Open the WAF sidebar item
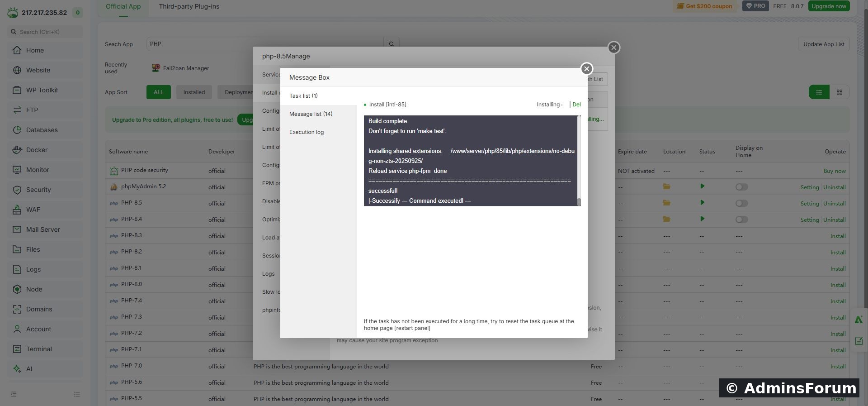 [45, 210]
